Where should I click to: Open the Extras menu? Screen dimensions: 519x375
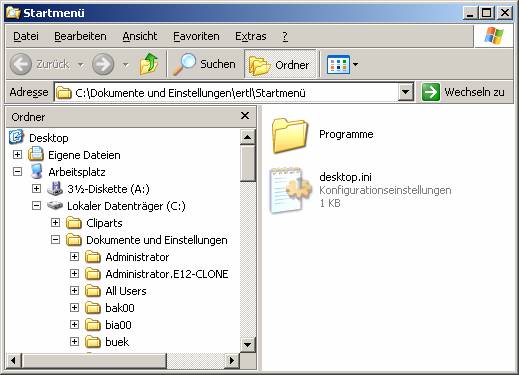click(251, 36)
